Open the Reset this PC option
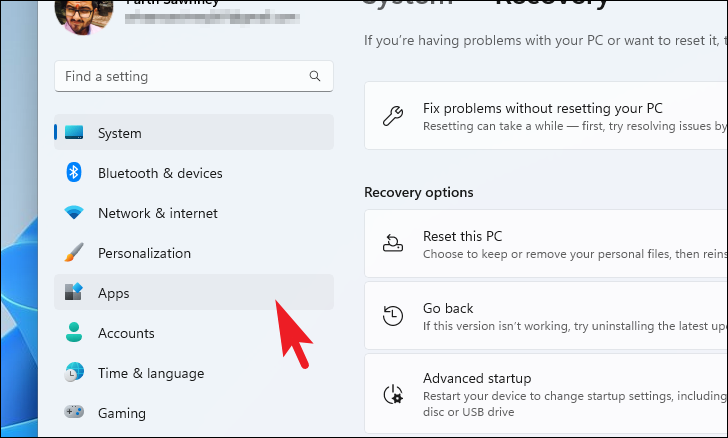 [x=546, y=244]
